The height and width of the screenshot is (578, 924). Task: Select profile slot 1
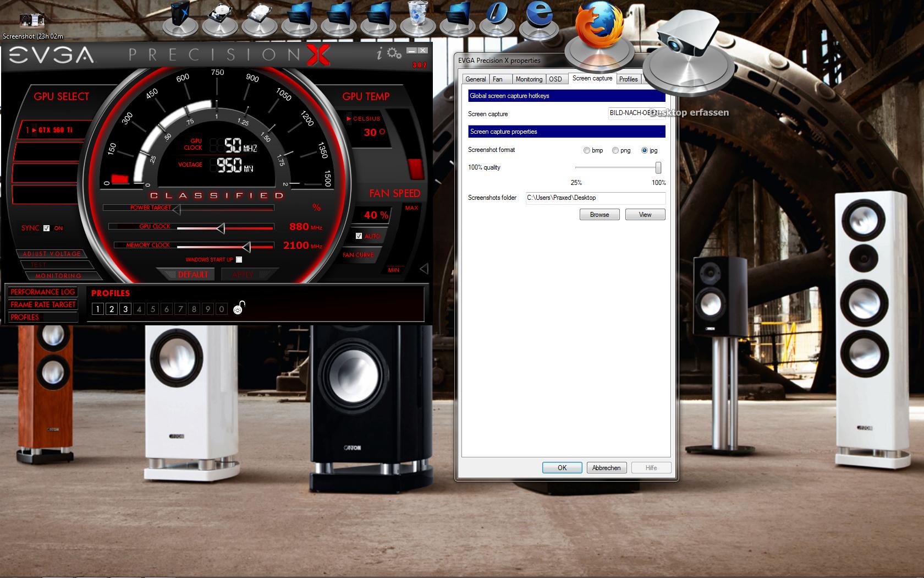pos(98,309)
